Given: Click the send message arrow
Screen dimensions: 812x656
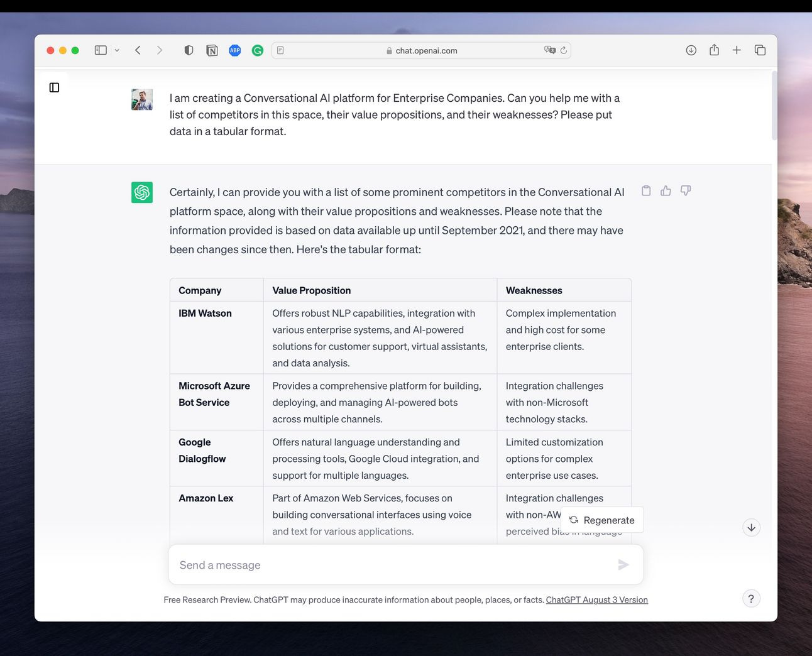Looking at the screenshot, I should 623,565.
